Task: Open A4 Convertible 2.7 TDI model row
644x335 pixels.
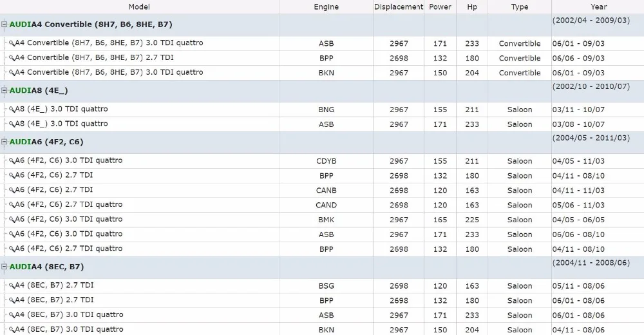Action: [x=94, y=57]
